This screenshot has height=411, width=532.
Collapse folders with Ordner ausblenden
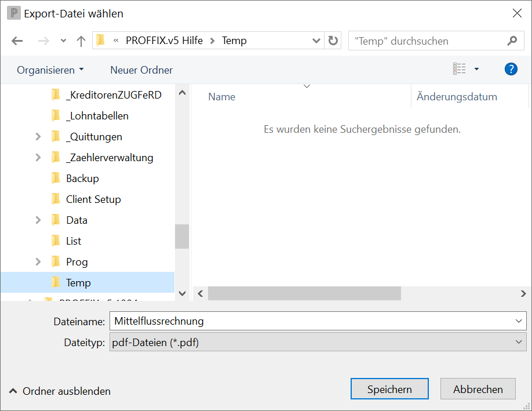tap(60, 391)
